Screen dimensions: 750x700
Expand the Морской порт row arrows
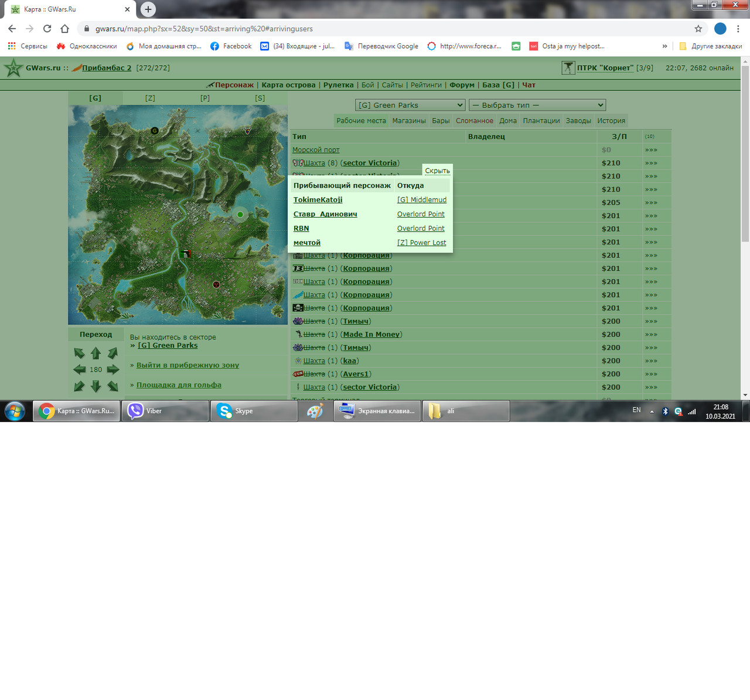[x=651, y=150]
